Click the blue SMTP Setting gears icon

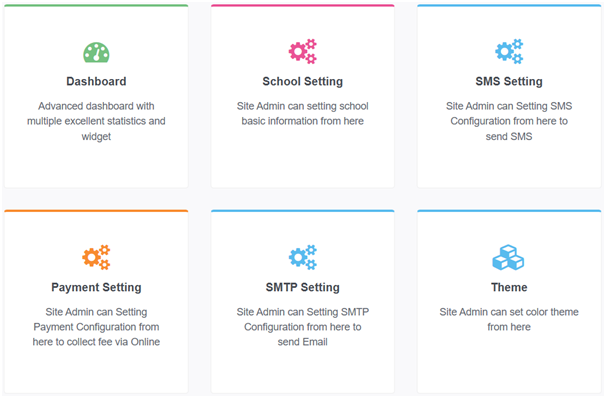[x=303, y=257]
